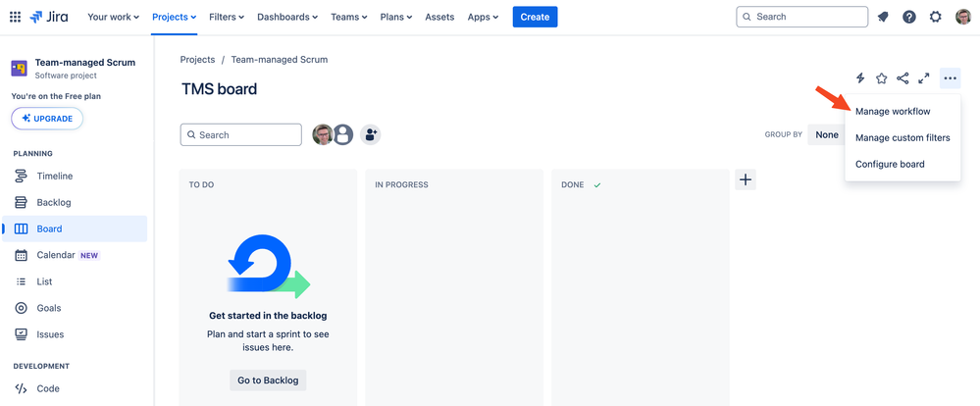Open the user profile avatar in the header
Viewport: 980px width, 406px height.
pos(963,17)
